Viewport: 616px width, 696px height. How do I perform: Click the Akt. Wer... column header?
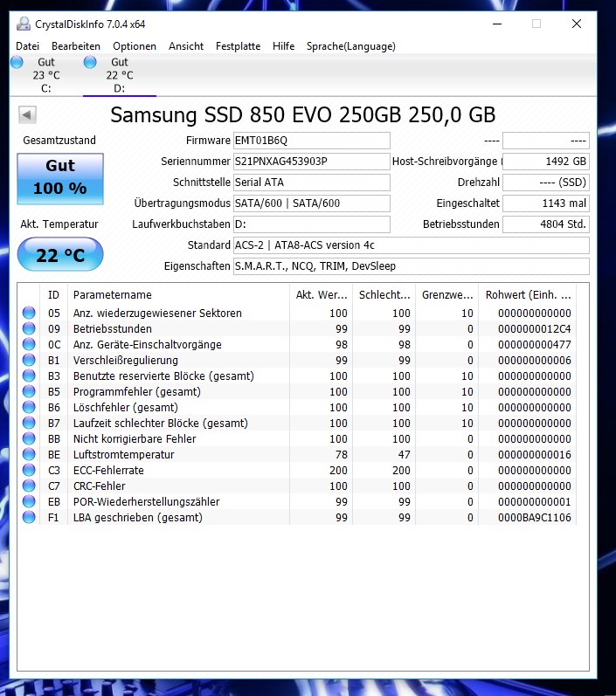tap(321, 295)
